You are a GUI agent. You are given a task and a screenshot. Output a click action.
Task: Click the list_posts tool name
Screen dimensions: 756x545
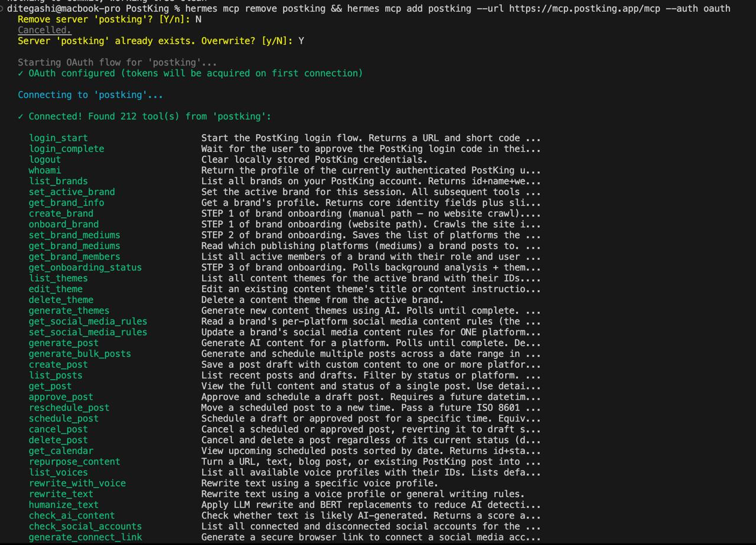tap(56, 375)
